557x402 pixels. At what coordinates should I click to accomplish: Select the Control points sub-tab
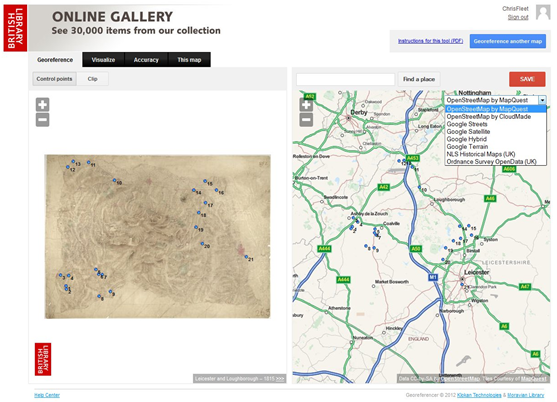point(54,79)
